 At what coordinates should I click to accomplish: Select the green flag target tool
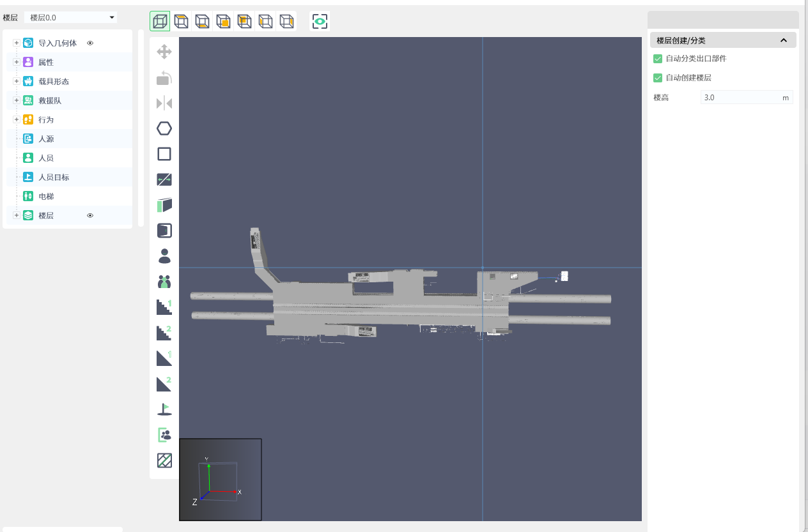point(164,409)
